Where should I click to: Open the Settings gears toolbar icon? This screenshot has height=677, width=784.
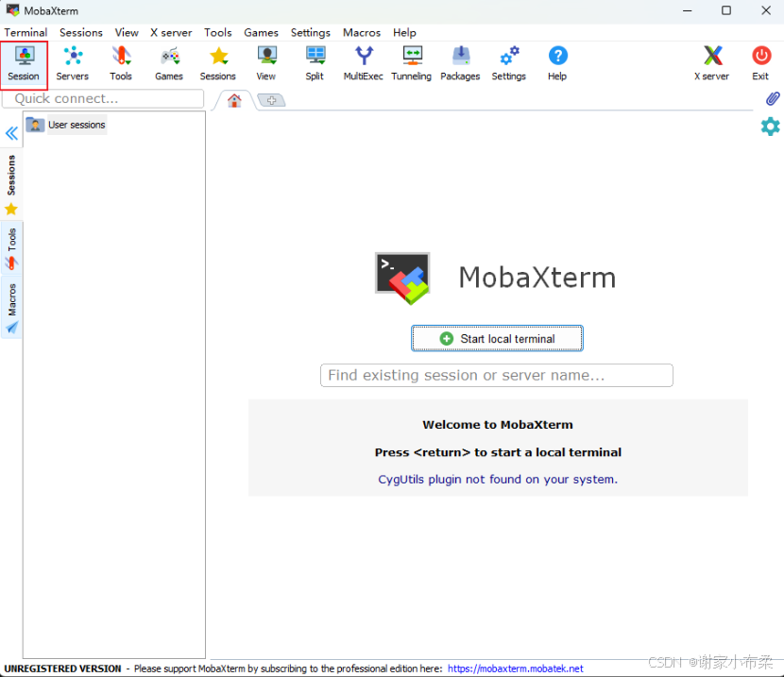(x=509, y=64)
